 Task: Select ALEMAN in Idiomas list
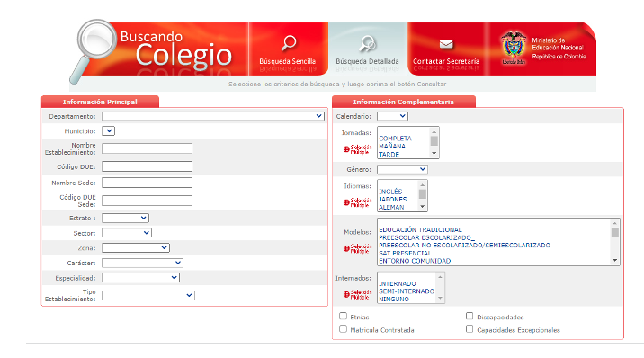pyautogui.click(x=391, y=207)
